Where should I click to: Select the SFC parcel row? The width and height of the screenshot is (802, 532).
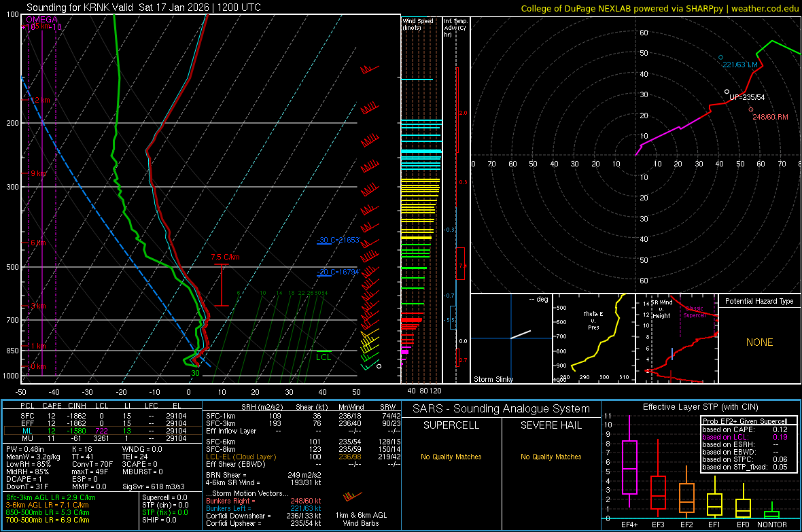click(x=103, y=416)
